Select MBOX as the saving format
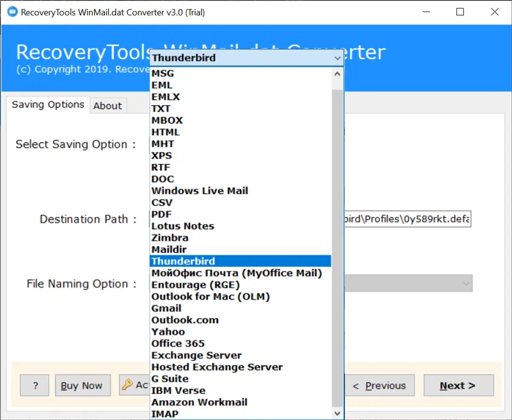 [x=167, y=120]
